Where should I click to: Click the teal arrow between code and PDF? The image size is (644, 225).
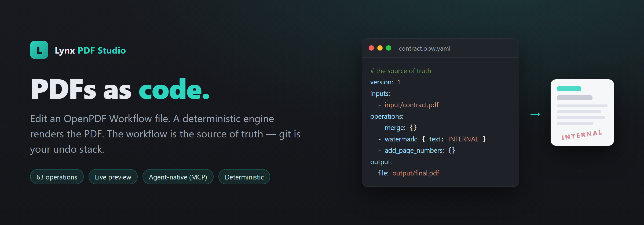click(x=535, y=114)
